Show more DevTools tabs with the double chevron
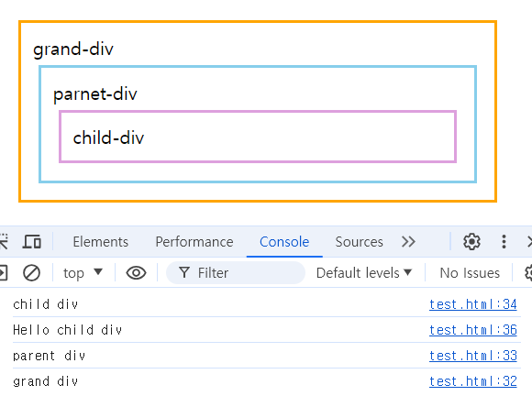 click(x=408, y=242)
